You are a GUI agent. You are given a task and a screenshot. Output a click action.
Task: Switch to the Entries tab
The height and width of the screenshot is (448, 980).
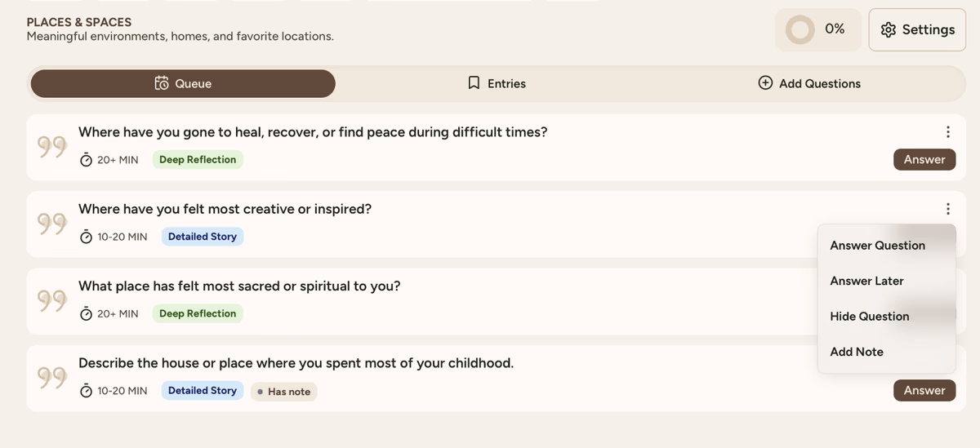tap(497, 83)
